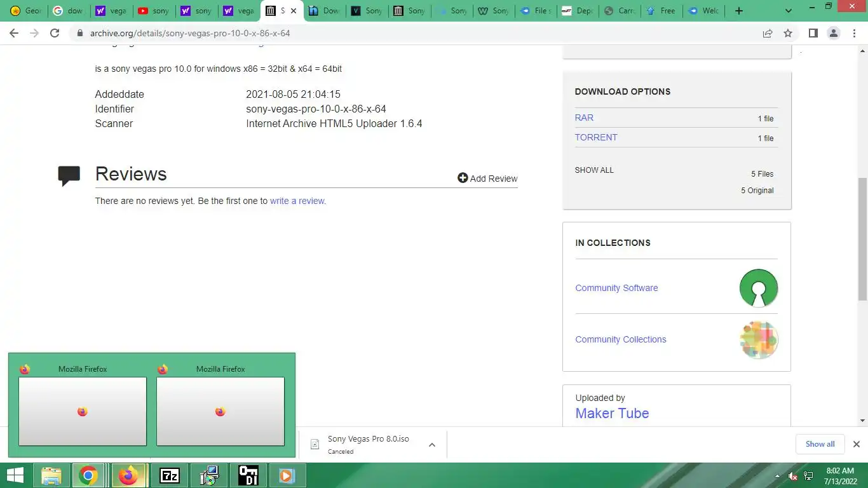Switch to the 'Welc' tab
Image resolution: width=868 pixels, height=488 pixels.
pos(703,11)
